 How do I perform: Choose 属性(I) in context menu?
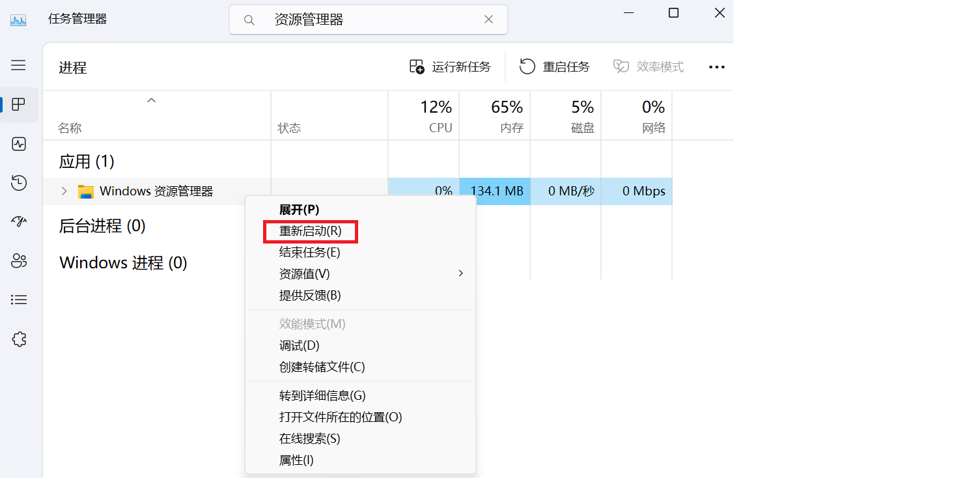[x=296, y=460]
